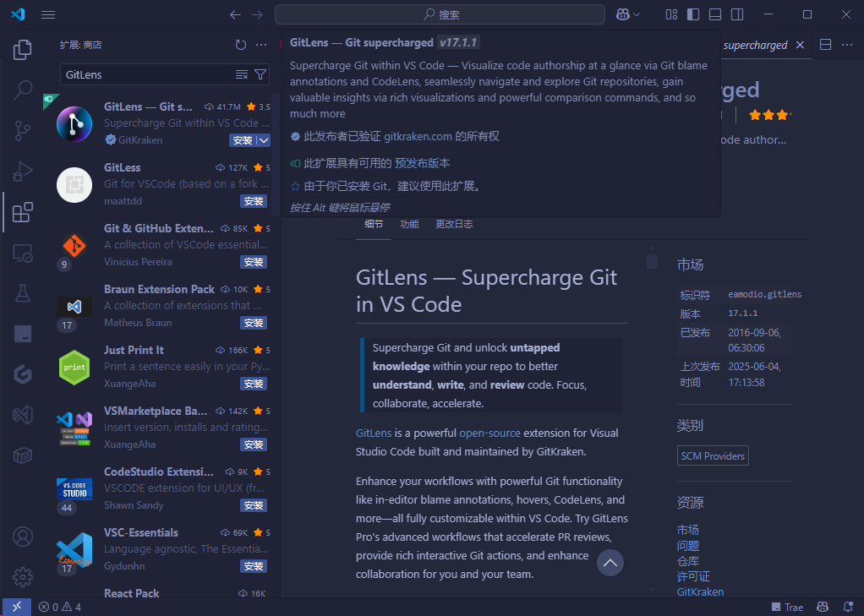Image resolution: width=864 pixels, height=616 pixels.
Task: Open extensions view more actions menu
Action: pos(261,45)
